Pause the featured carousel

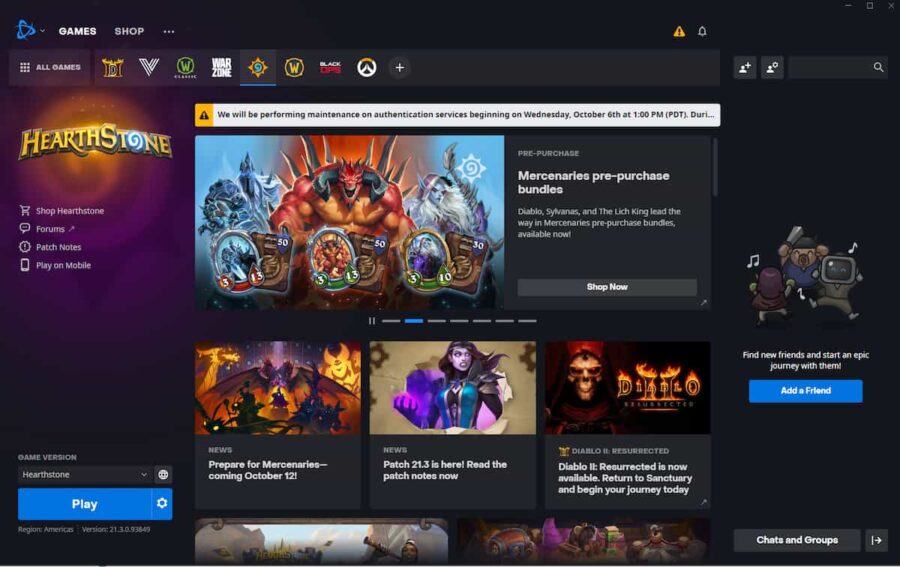[372, 321]
